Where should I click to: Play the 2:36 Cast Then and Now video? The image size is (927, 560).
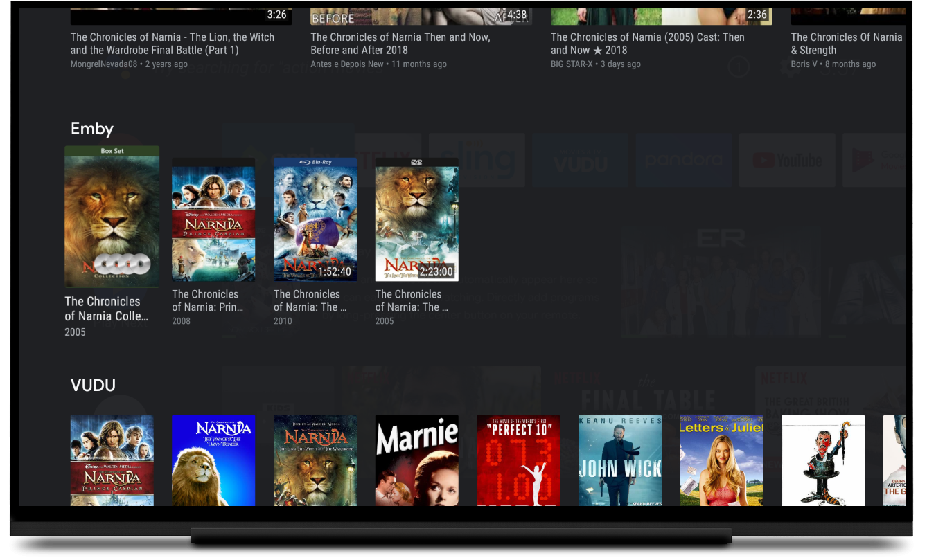tap(662, 17)
